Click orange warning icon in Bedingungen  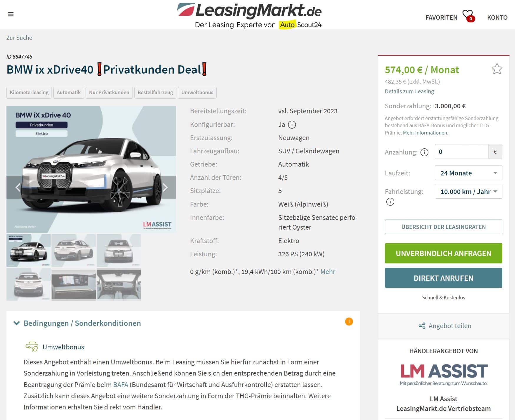349,321
